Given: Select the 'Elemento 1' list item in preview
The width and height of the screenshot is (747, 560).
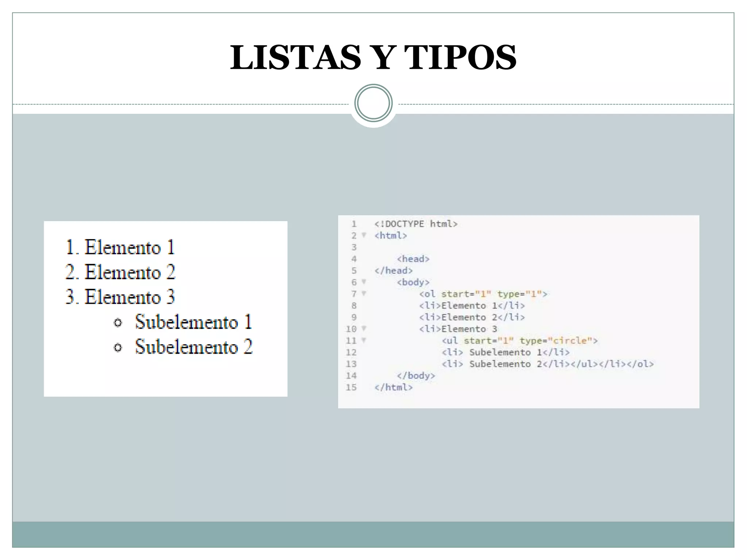Looking at the screenshot, I should [120, 247].
